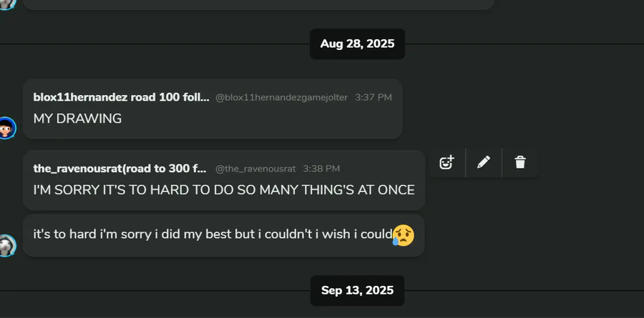Click the partially visible avatar at the top left
Image resolution: width=644 pixels, height=318 pixels.
[x=6, y=4]
